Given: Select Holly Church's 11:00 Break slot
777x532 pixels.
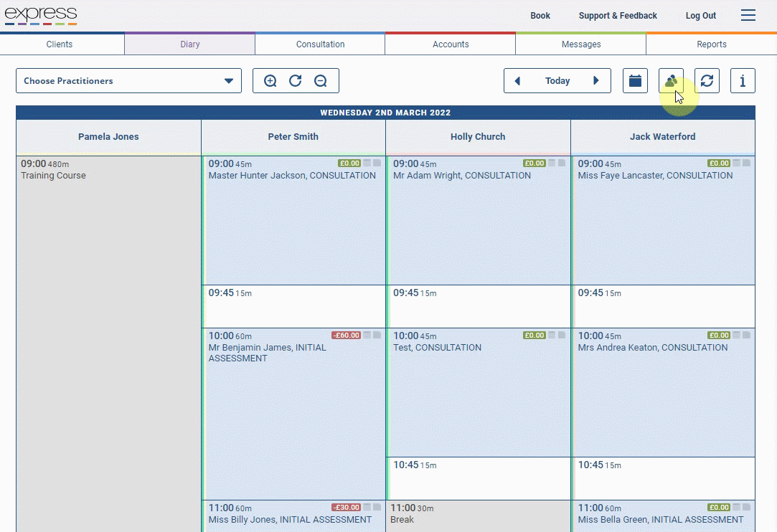Looking at the screenshot, I should coord(479,516).
